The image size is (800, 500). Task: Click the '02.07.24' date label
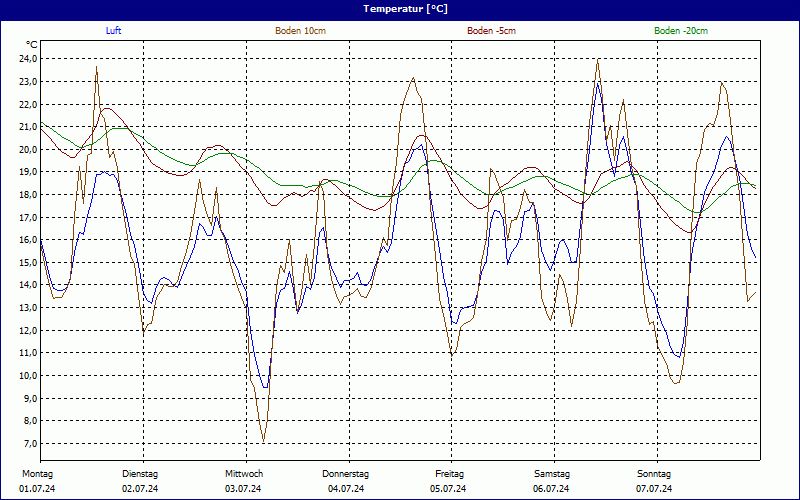pyautogui.click(x=140, y=489)
